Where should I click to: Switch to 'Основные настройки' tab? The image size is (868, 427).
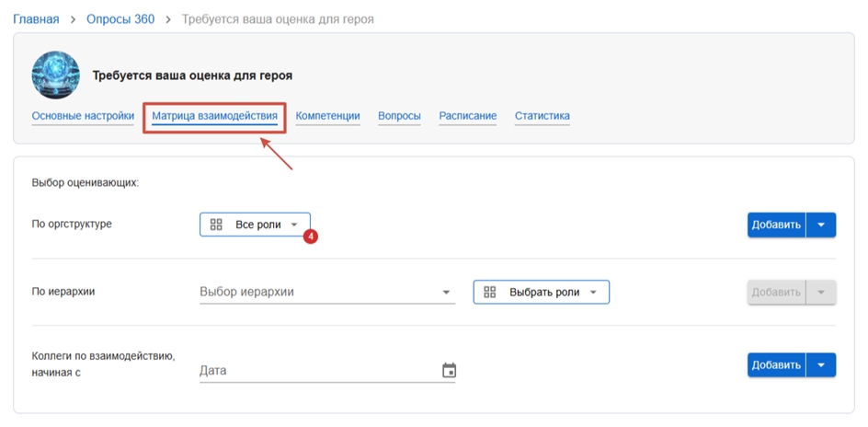tap(83, 116)
